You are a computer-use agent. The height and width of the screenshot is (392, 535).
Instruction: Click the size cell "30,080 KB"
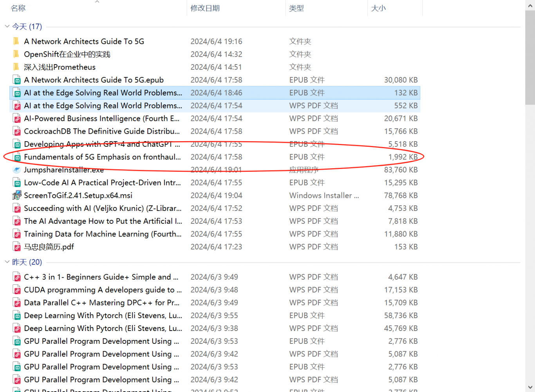click(401, 80)
